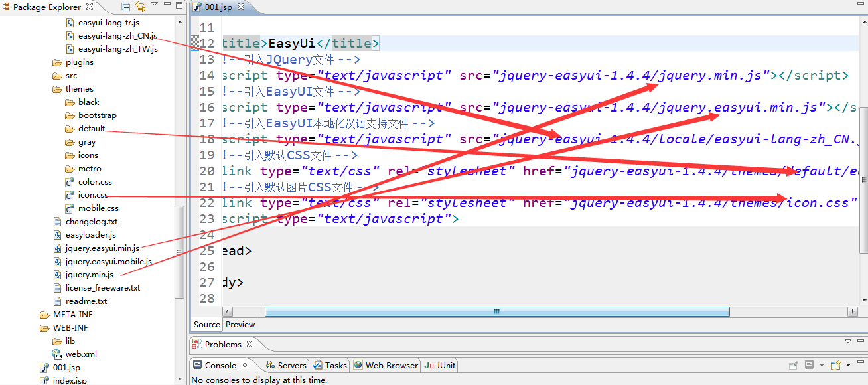Select jquery.easyui.mobile.js file
Image resolution: width=868 pixels, height=385 pixels.
coord(102,261)
